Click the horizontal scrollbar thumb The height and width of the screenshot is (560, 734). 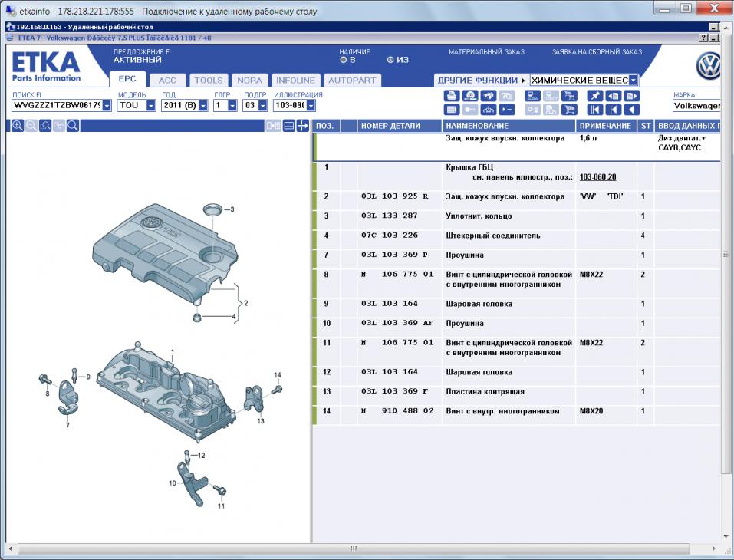[x=354, y=548]
